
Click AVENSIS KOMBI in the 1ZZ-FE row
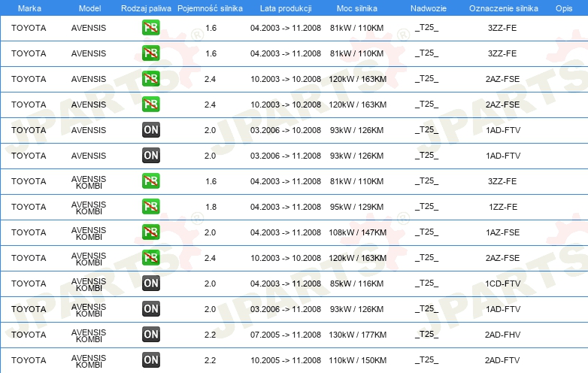(89, 208)
